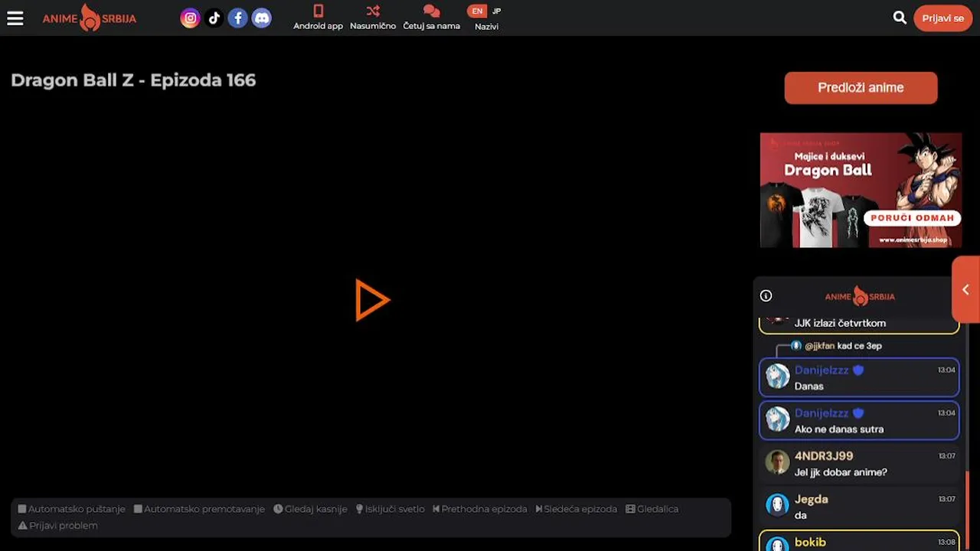The height and width of the screenshot is (551, 980).
Task: Open the hamburger menu
Action: [x=15, y=18]
